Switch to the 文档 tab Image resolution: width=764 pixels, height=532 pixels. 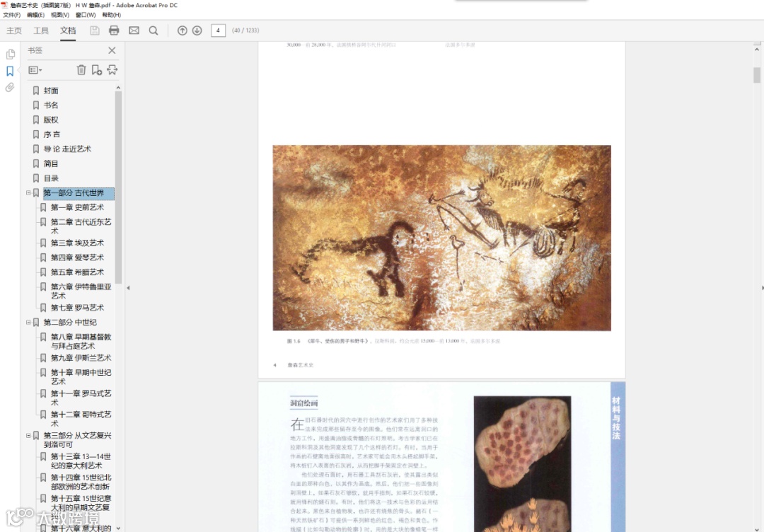click(x=68, y=30)
